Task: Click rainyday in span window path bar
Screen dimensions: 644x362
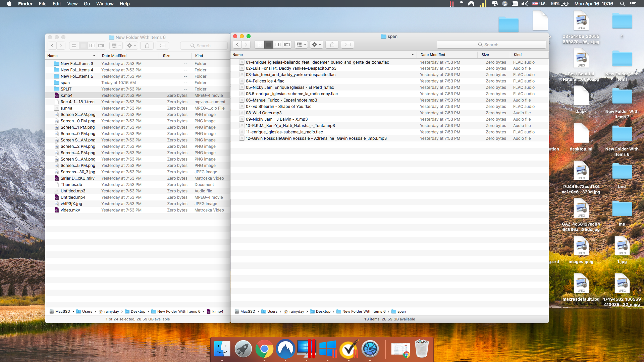Action: (294, 311)
